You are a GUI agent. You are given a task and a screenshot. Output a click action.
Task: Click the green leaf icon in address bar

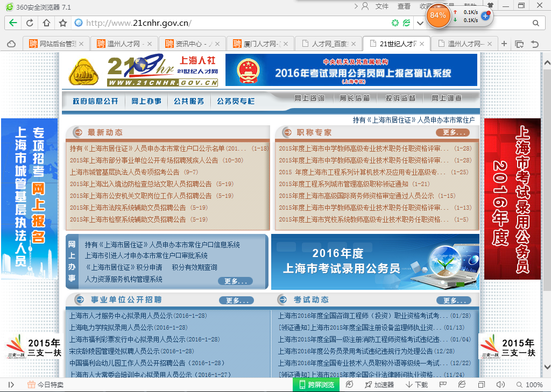407,23
